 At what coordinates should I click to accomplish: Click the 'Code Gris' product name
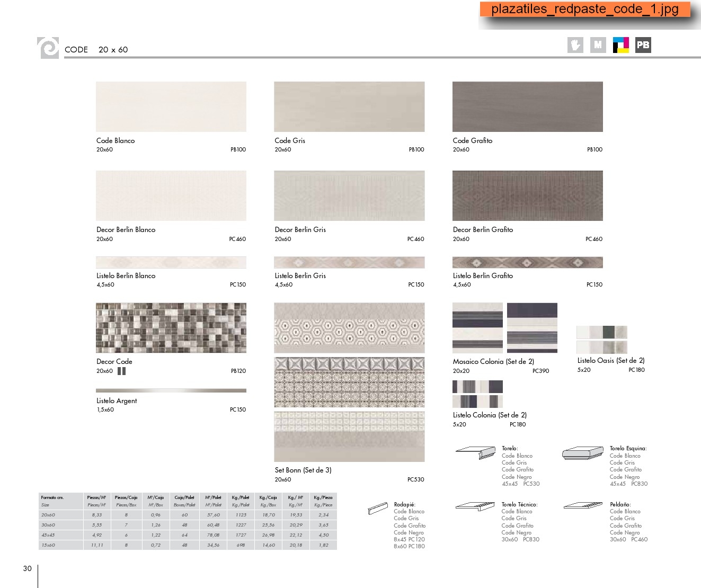point(290,140)
